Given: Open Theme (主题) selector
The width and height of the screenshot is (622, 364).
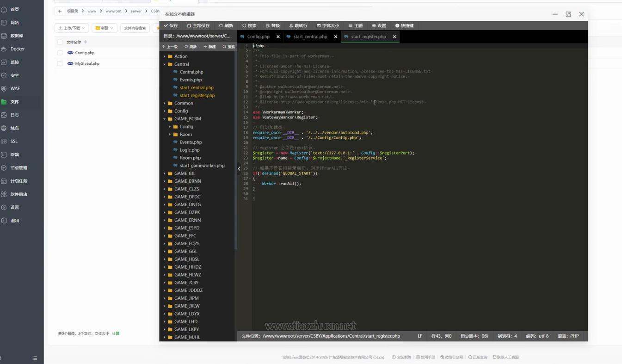Looking at the screenshot, I should tap(356, 25).
